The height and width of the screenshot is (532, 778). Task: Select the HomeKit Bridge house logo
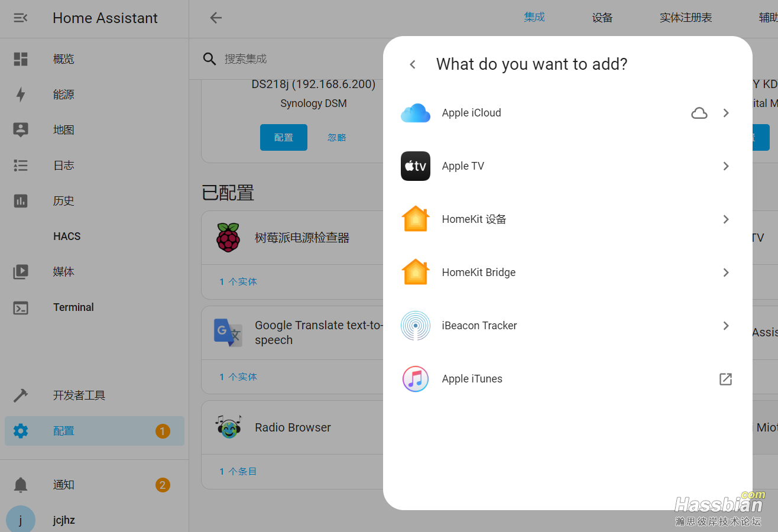point(416,273)
